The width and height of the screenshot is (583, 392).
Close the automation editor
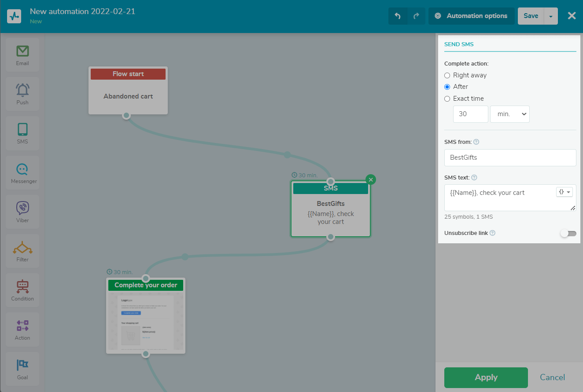572,16
